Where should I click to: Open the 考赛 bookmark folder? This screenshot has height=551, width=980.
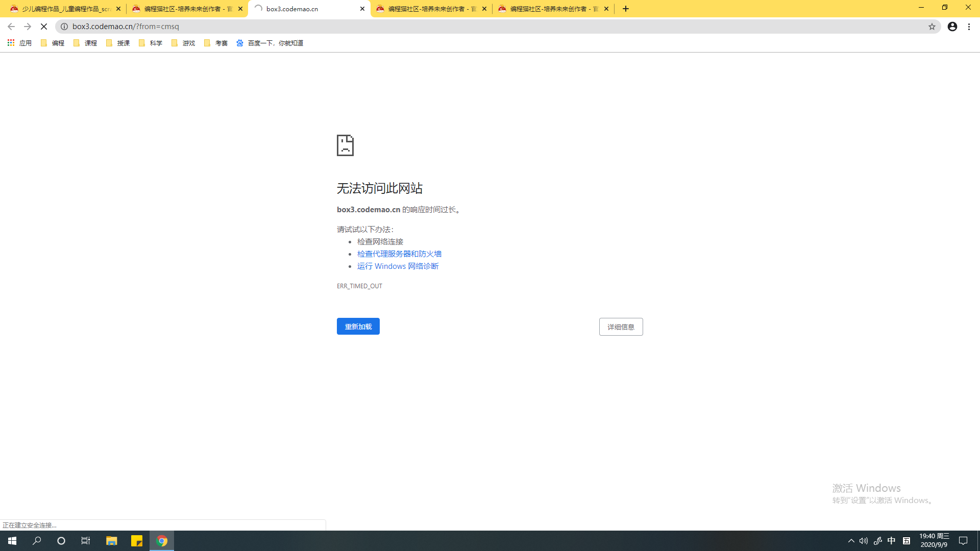216,43
